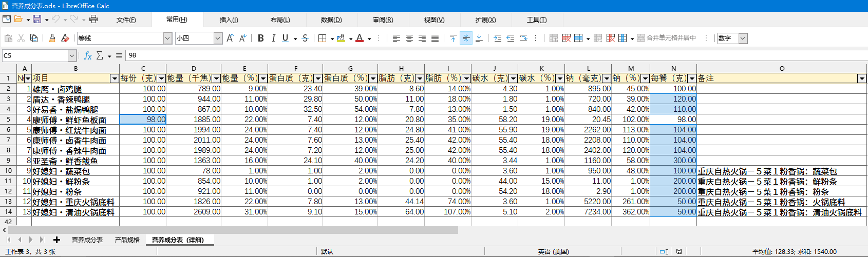Align cell content to bottom
The width and height of the screenshot is (868, 257).
pyautogui.click(x=479, y=38)
